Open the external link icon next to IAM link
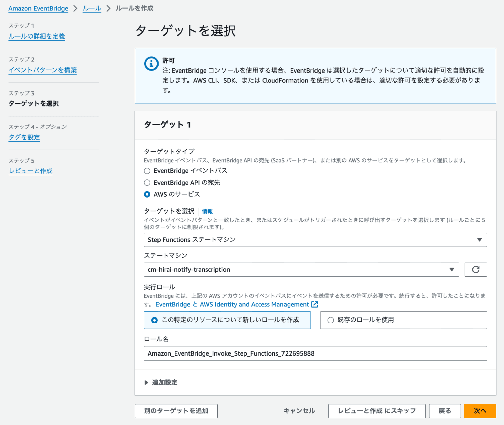504x425 pixels. tap(314, 304)
